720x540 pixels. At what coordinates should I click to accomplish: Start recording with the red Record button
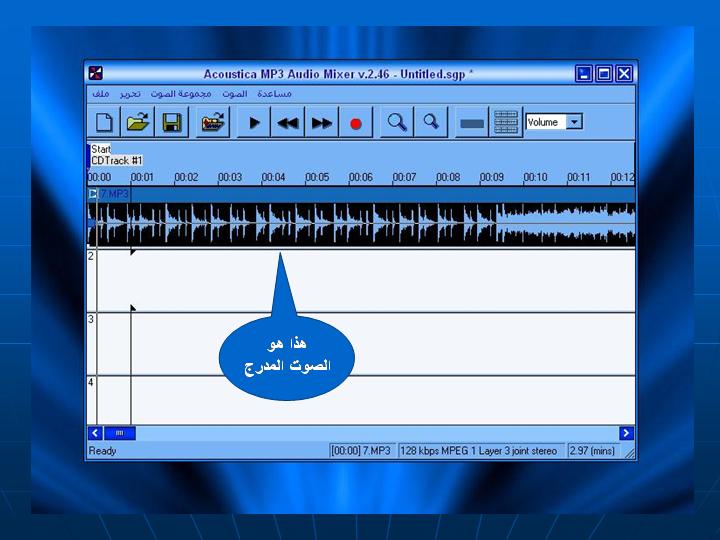click(x=355, y=123)
